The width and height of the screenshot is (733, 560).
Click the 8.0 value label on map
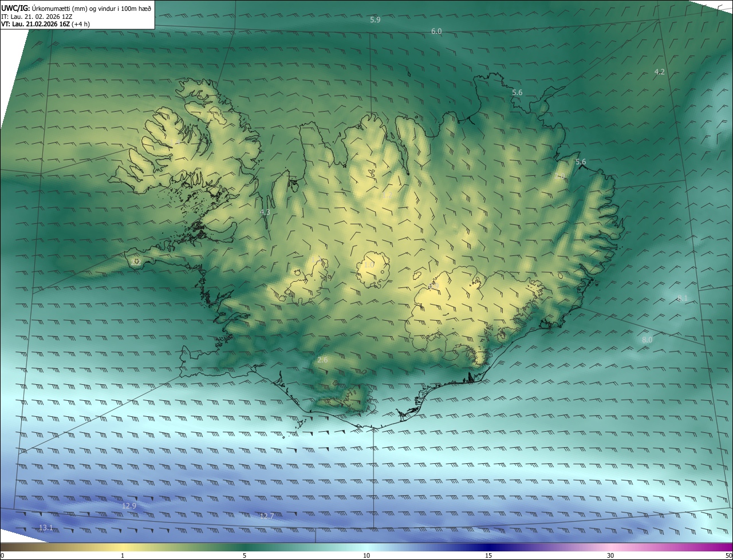(x=647, y=340)
